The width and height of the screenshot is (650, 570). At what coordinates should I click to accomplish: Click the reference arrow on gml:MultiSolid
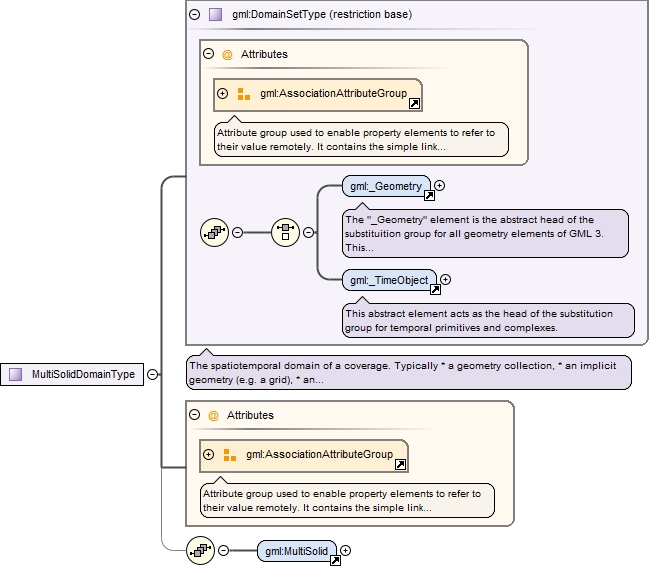(335, 560)
